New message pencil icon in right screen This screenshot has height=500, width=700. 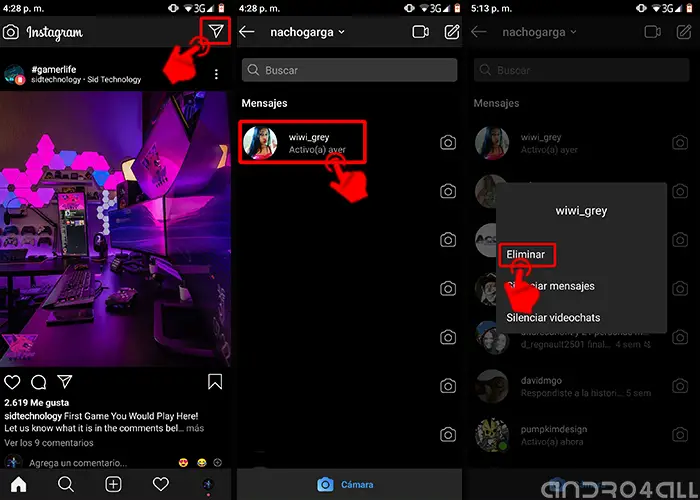(x=684, y=32)
